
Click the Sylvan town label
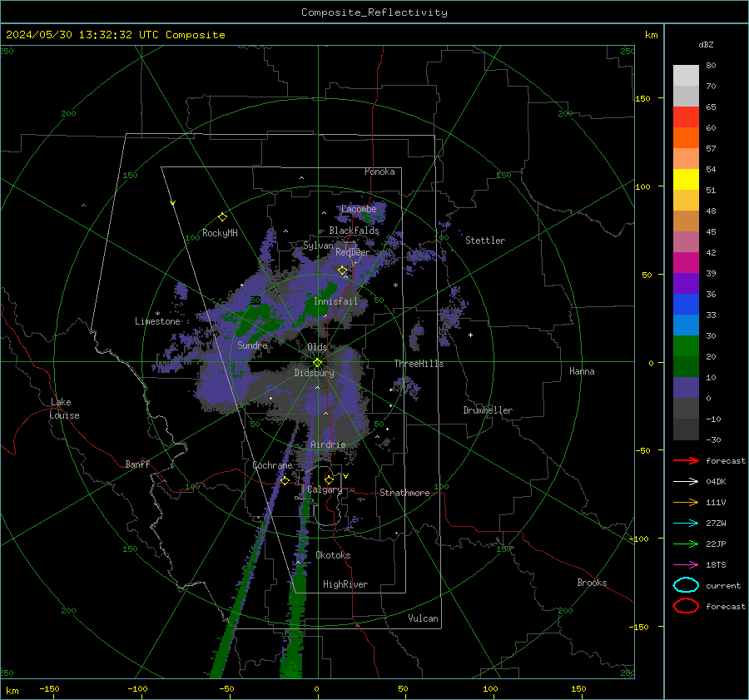click(318, 246)
